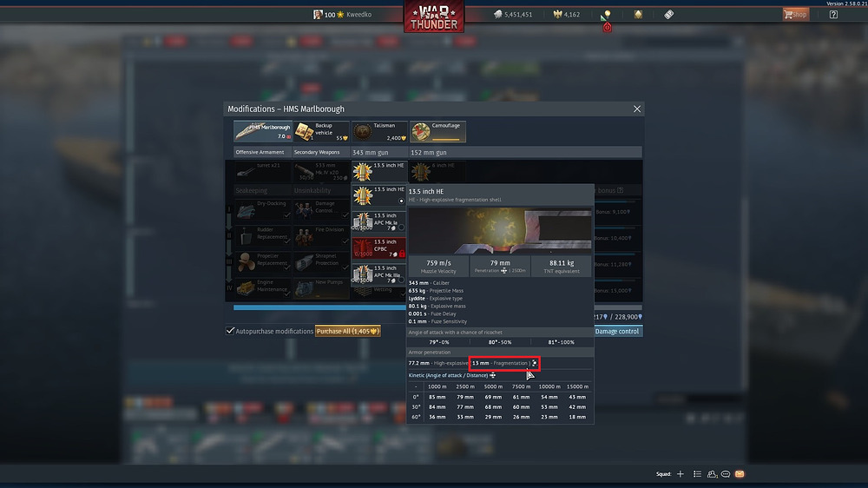Click the Shrapnel Protection modification
868x488 pixels.
coord(321,262)
